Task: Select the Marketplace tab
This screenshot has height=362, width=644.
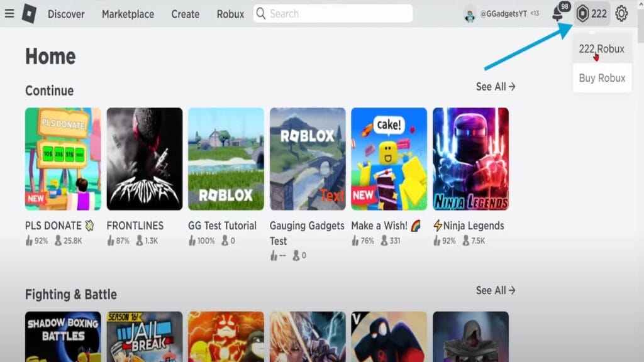Action: pyautogui.click(x=127, y=14)
